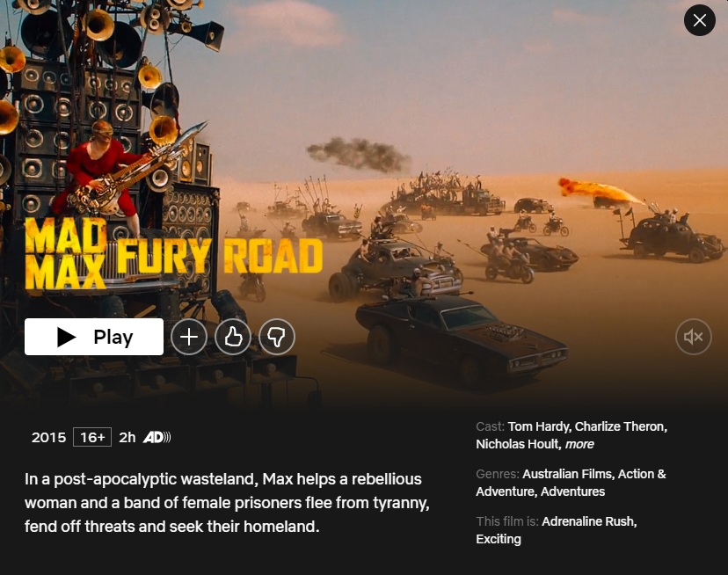Open Charlize Theron cast link
This screenshot has width=728, height=575.
[621, 426]
